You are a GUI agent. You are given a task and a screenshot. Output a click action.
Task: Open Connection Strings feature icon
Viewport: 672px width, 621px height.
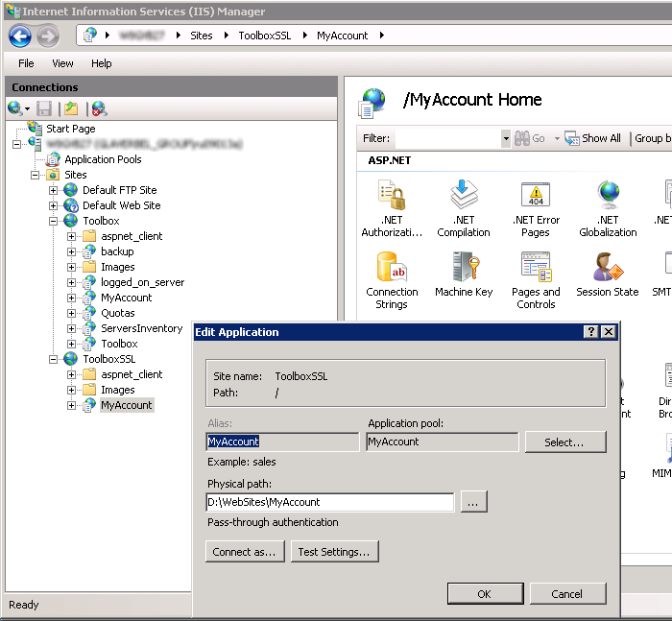pos(392,280)
